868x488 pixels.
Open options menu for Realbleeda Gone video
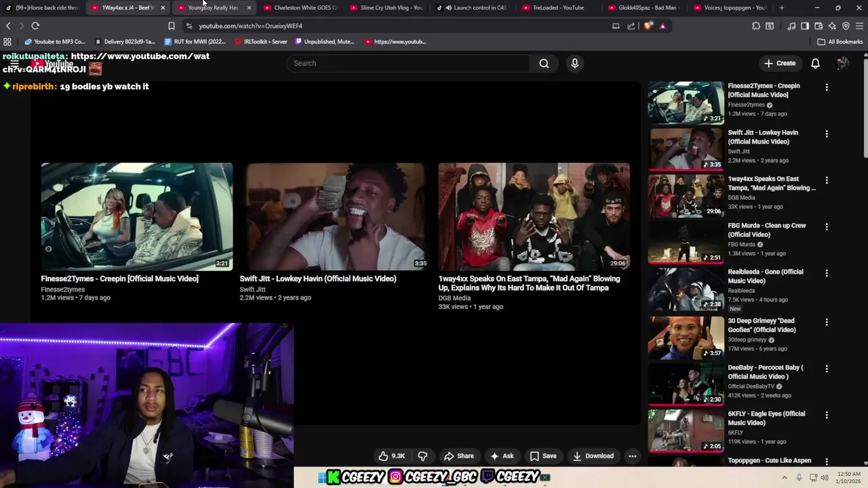click(827, 273)
